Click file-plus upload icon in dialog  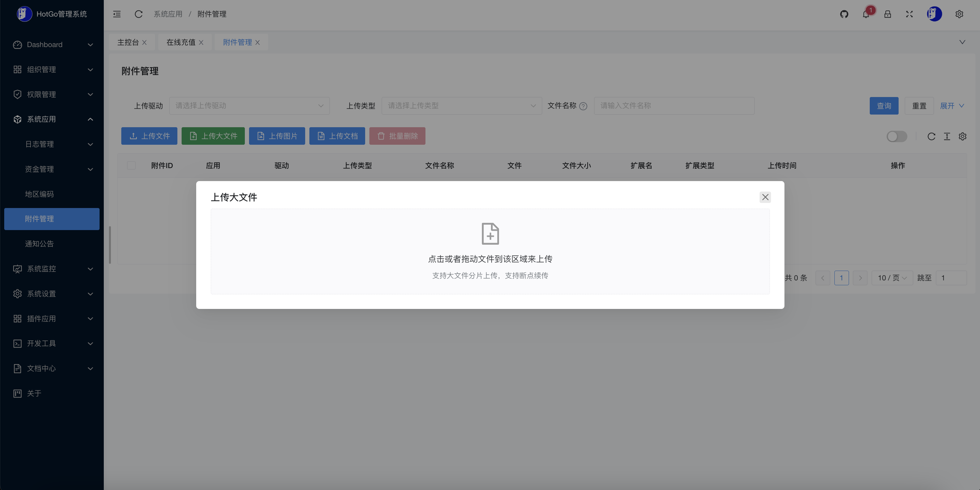(490, 233)
